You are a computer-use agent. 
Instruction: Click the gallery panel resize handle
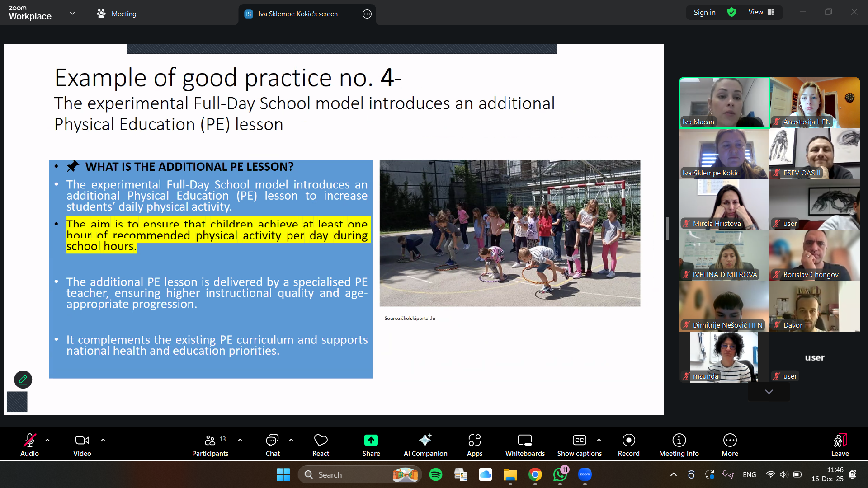667,229
